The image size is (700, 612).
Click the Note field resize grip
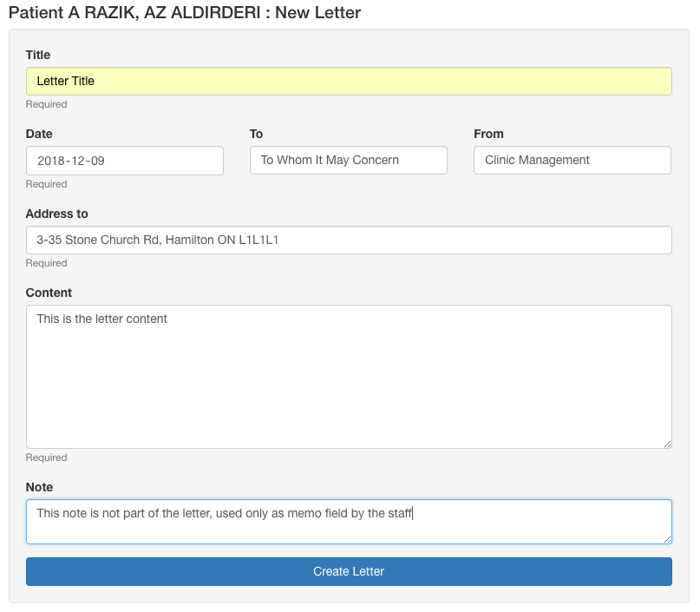(x=667, y=539)
